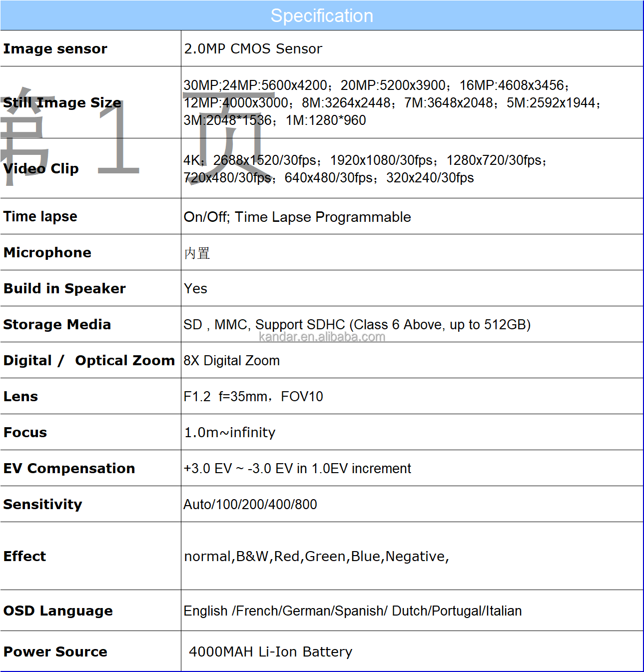Select the 'OSD Language' label
The height and width of the screenshot is (672, 644).
(x=58, y=611)
